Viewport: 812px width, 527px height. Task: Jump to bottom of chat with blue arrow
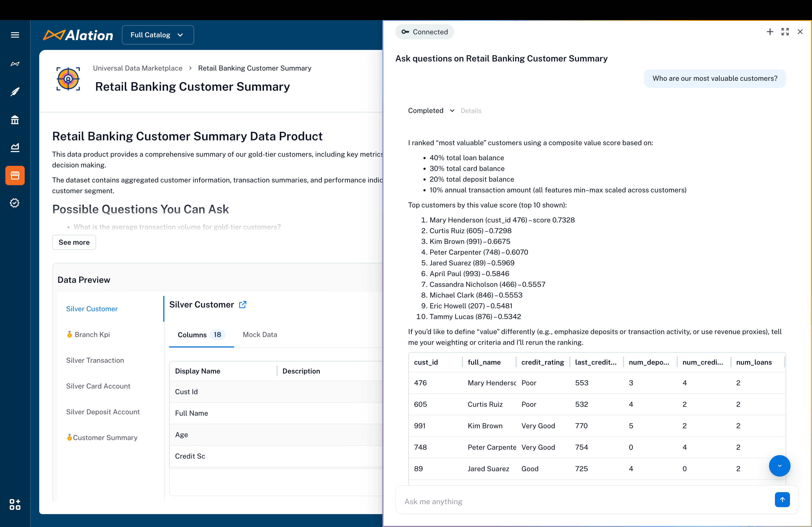coord(780,466)
